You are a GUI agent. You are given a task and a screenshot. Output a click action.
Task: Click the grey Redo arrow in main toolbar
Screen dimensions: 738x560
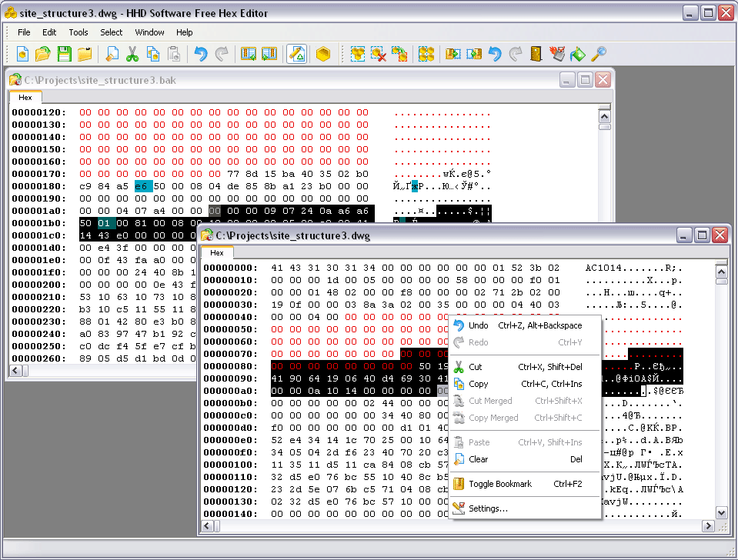pos(222,54)
